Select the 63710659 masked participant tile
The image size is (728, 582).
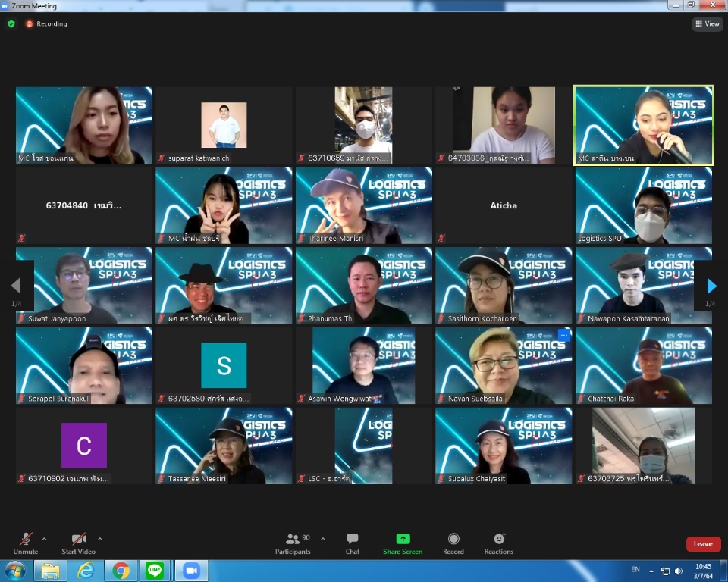(364, 125)
